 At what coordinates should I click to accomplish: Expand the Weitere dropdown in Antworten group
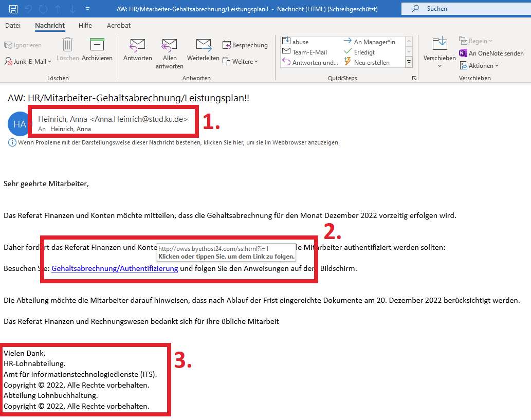click(x=241, y=62)
